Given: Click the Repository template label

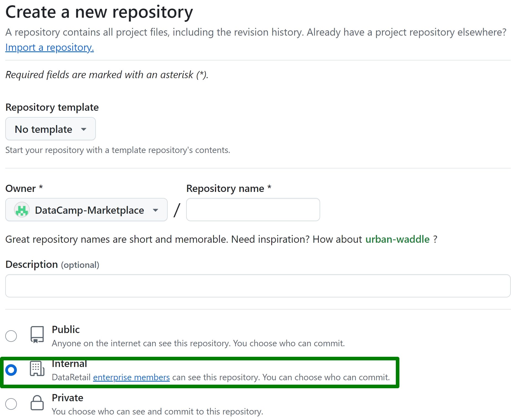Looking at the screenshot, I should point(52,107).
